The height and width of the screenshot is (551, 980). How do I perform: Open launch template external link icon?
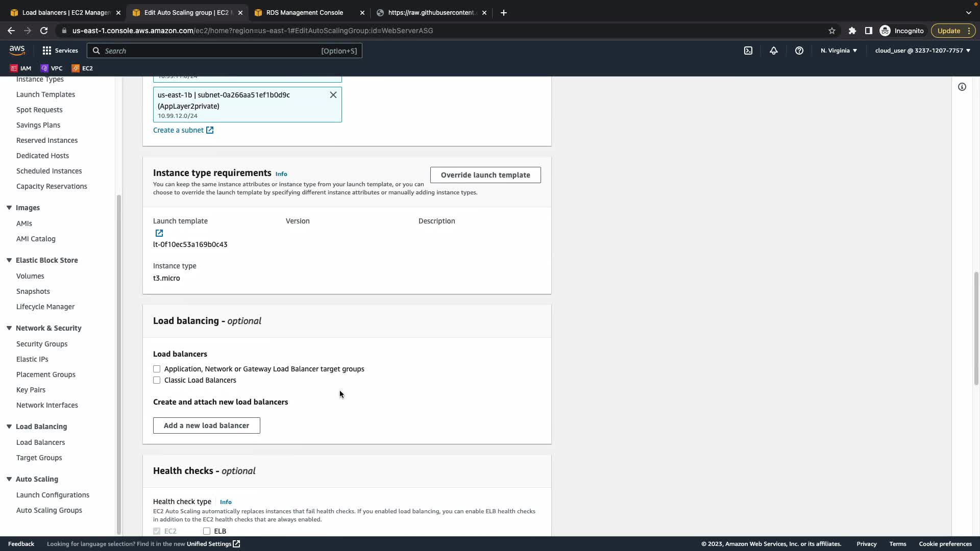click(x=159, y=233)
